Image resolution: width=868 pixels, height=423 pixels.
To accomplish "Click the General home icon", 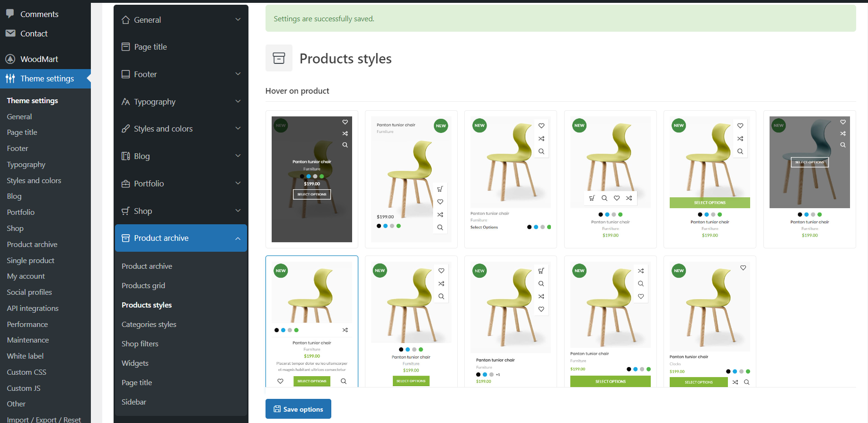I will (x=126, y=20).
